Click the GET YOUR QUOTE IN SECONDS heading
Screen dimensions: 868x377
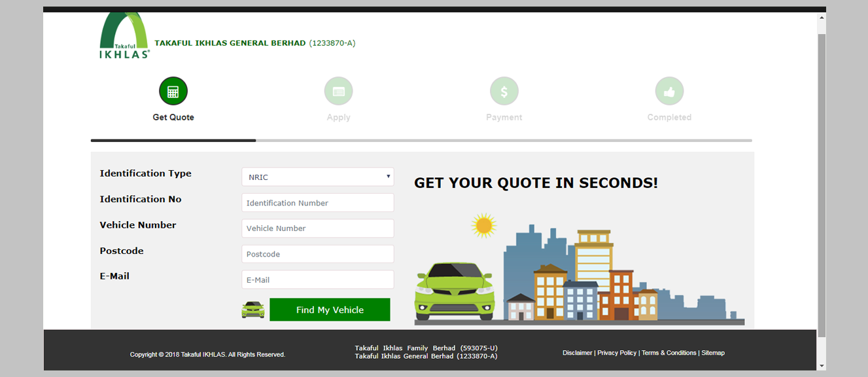[536, 183]
